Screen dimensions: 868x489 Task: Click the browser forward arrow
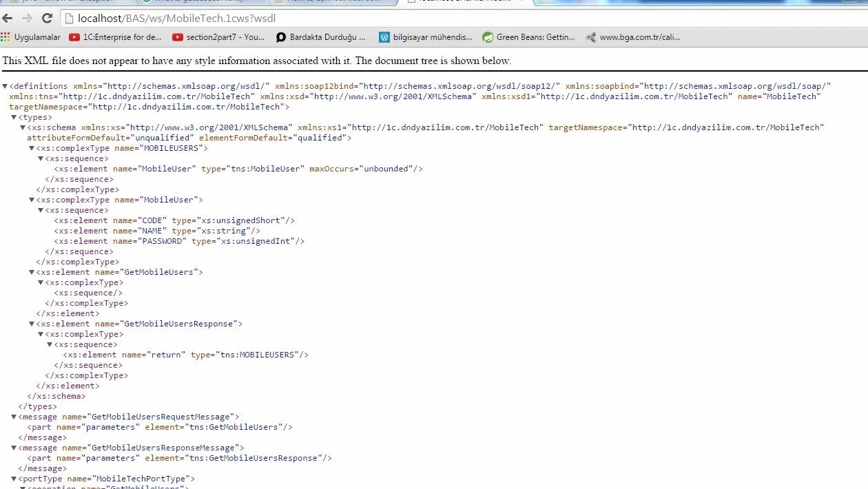(x=27, y=19)
